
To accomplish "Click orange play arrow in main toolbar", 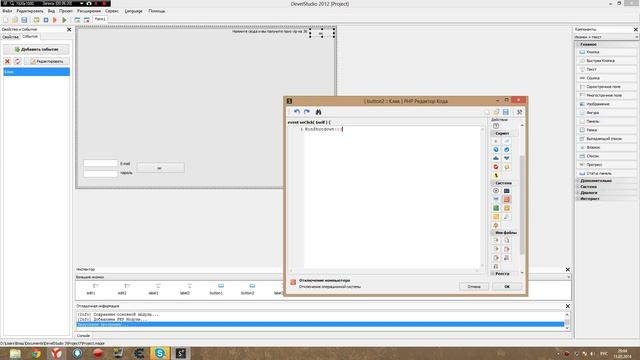I will coord(55,20).
